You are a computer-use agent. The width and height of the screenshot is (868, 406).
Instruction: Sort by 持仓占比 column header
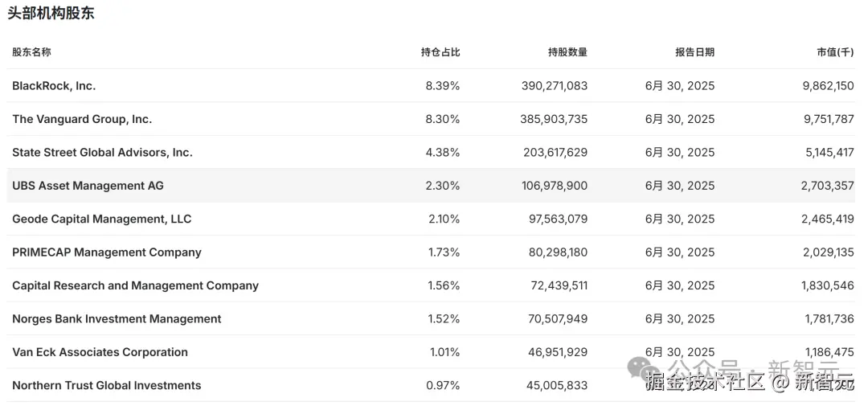click(x=440, y=52)
